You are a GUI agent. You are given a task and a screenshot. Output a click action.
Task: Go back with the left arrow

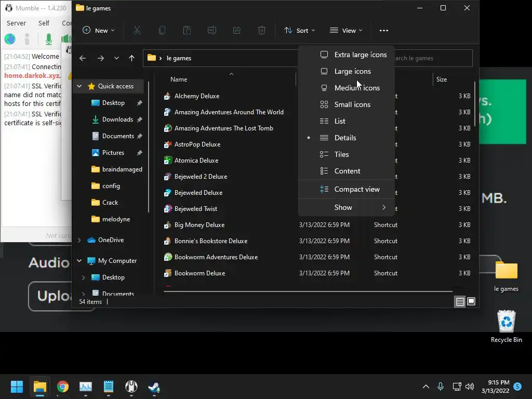[x=83, y=58]
